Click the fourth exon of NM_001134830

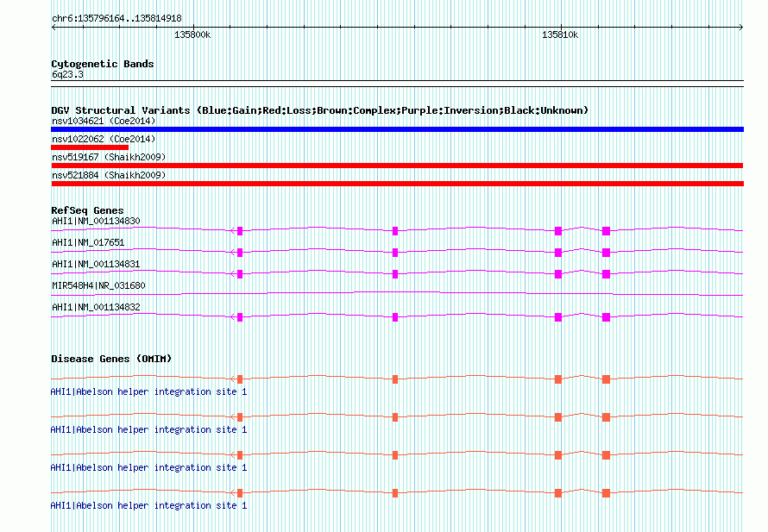[606, 231]
